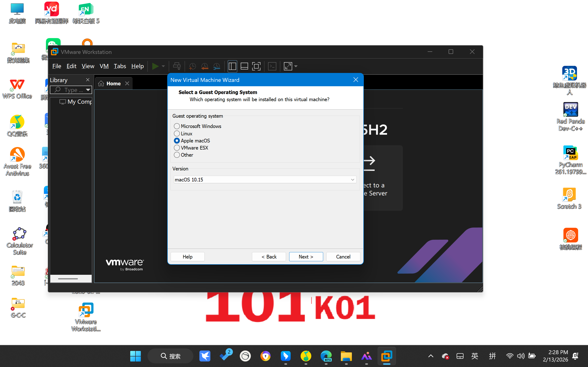Open the console view toolbar icon
Image resolution: width=588 pixels, height=367 pixels.
pyautogui.click(x=272, y=66)
